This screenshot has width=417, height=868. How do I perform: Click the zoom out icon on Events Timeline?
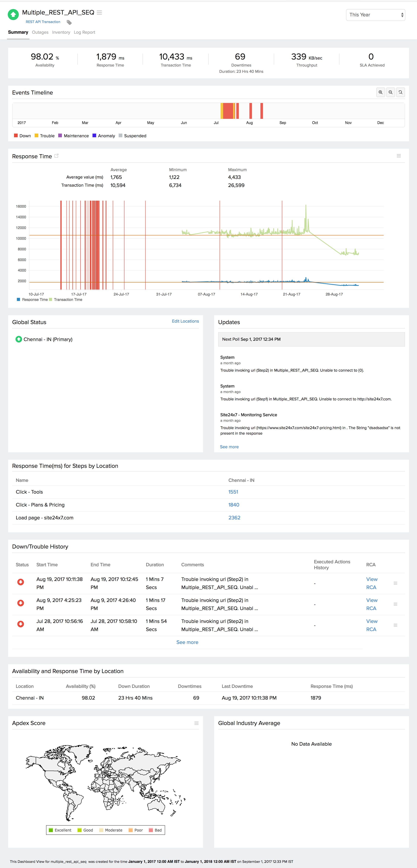click(390, 92)
